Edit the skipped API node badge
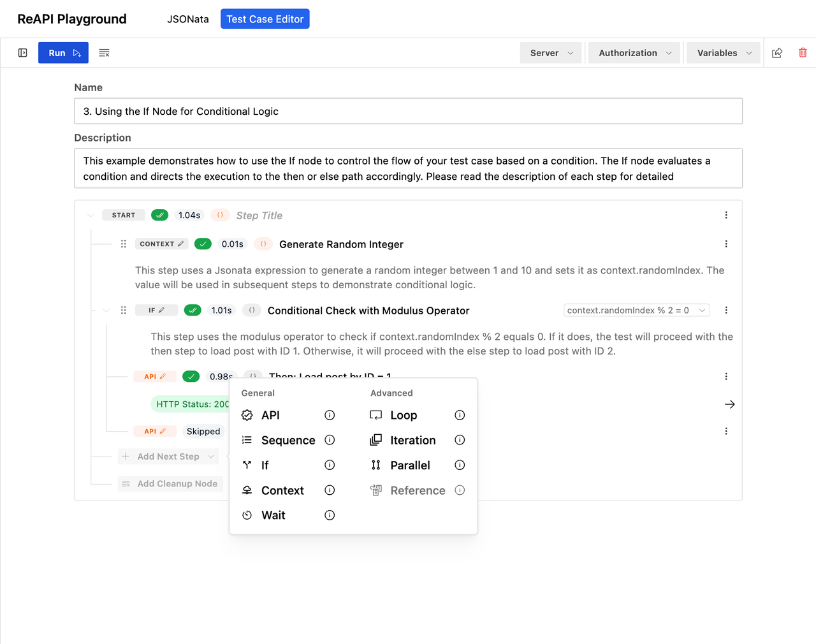 click(x=155, y=432)
